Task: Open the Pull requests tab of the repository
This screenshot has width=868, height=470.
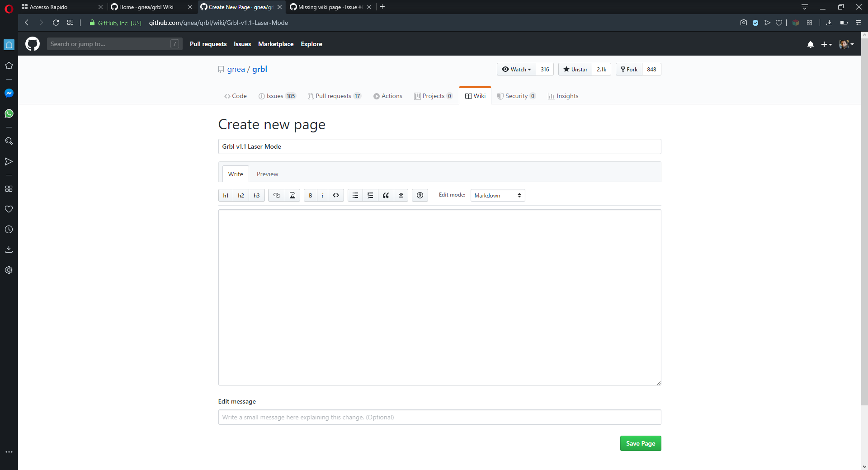Action: click(x=335, y=96)
